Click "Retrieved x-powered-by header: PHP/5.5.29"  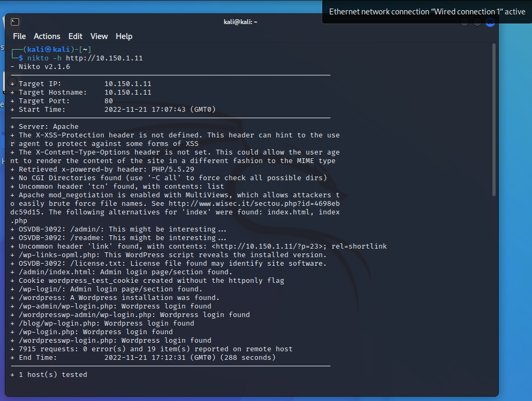pos(106,169)
